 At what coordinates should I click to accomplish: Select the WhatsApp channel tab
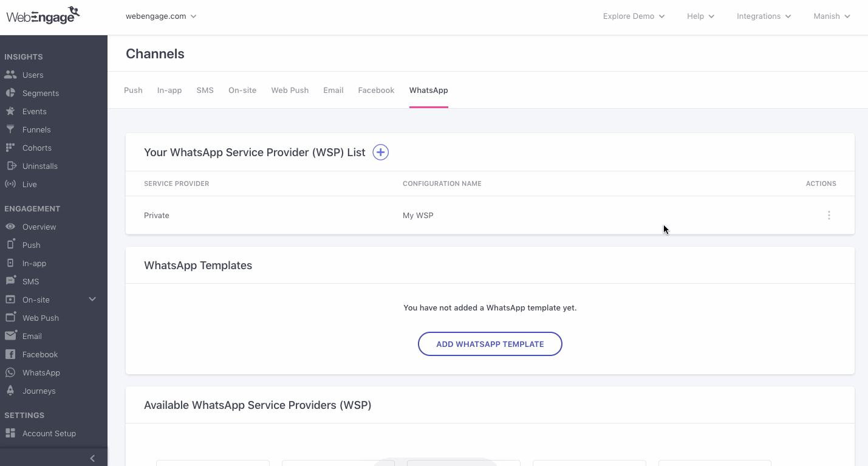[428, 90]
